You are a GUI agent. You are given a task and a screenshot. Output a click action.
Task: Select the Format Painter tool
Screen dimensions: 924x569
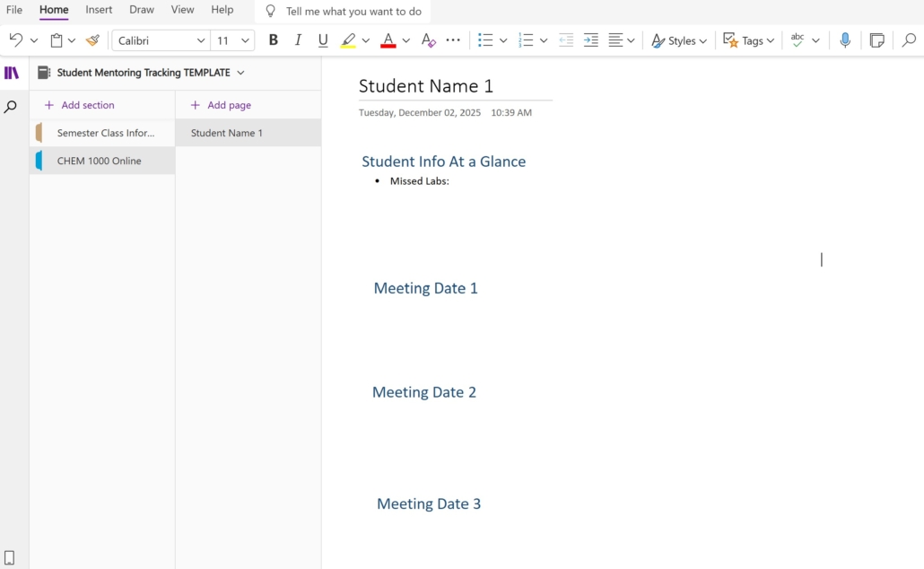[x=92, y=40]
